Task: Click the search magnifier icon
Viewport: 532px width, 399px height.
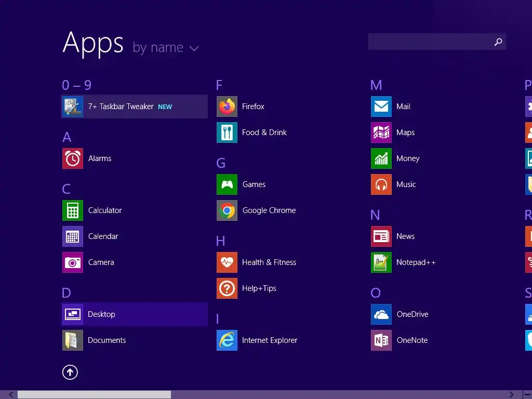Action: [498, 42]
